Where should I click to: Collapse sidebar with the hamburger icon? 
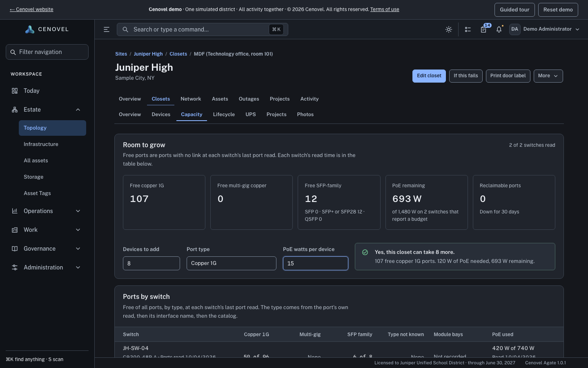(107, 29)
